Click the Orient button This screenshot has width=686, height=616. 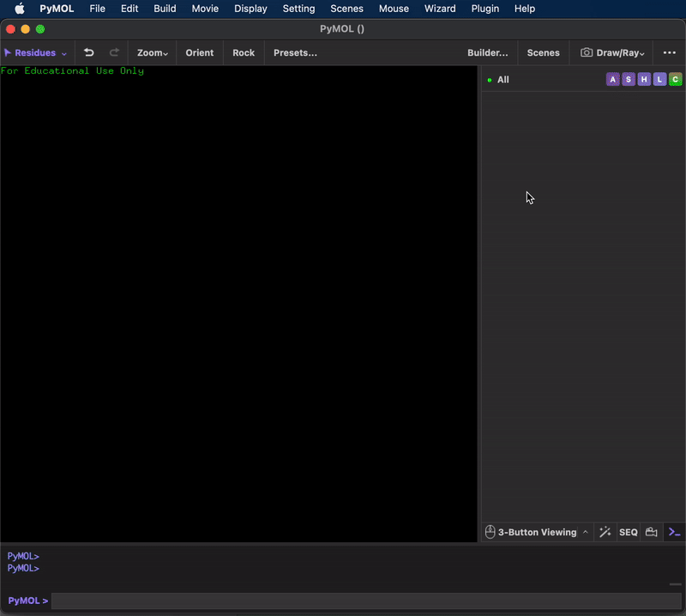tap(200, 52)
